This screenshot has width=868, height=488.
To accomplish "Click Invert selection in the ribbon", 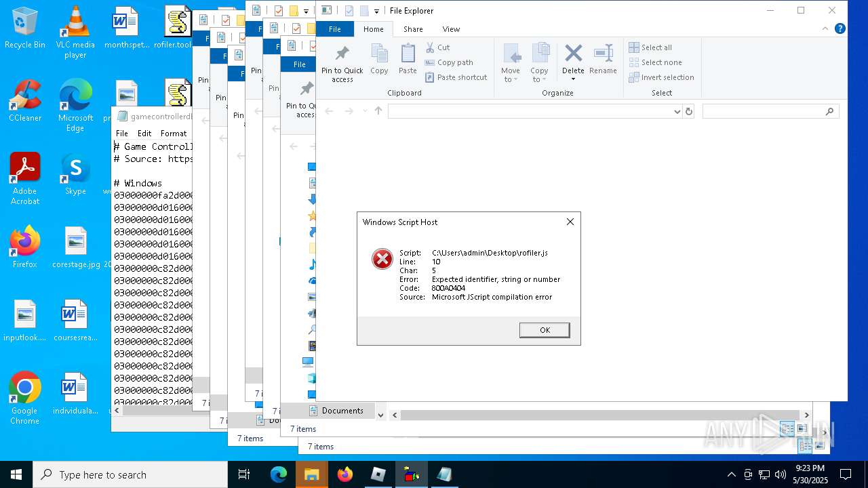I will [661, 77].
